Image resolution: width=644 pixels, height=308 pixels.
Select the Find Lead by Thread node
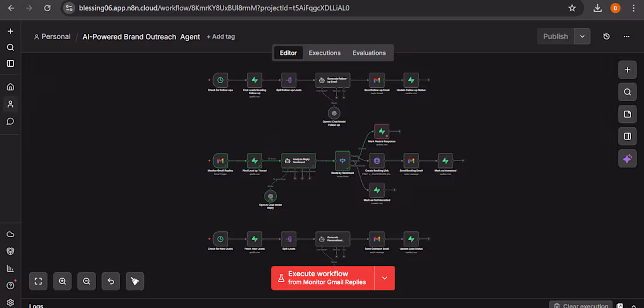(x=254, y=160)
